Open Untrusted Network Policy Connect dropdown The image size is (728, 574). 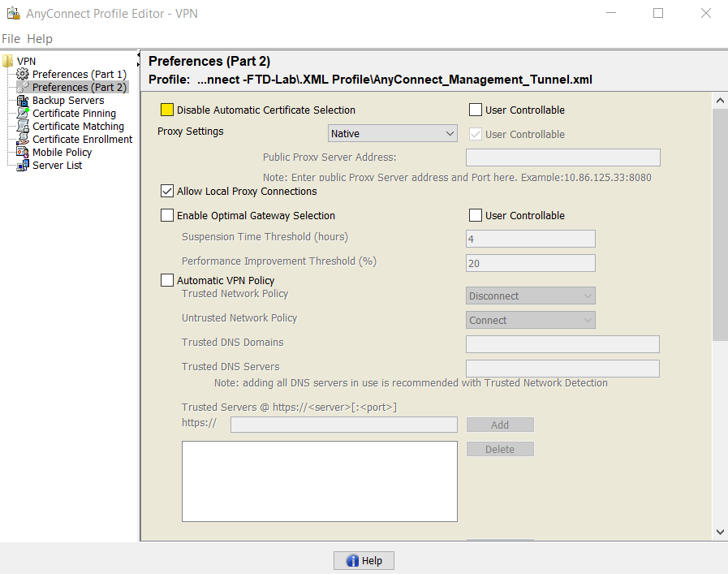(531, 320)
